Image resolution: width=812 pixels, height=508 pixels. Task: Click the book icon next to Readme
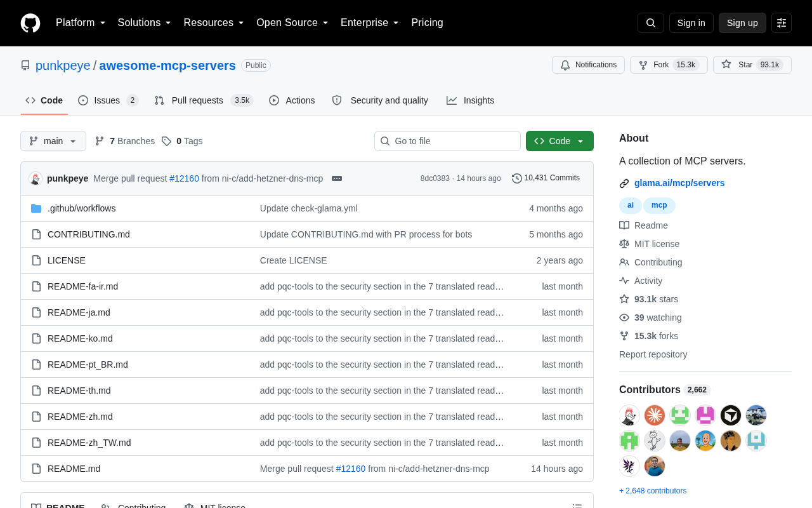click(x=624, y=225)
